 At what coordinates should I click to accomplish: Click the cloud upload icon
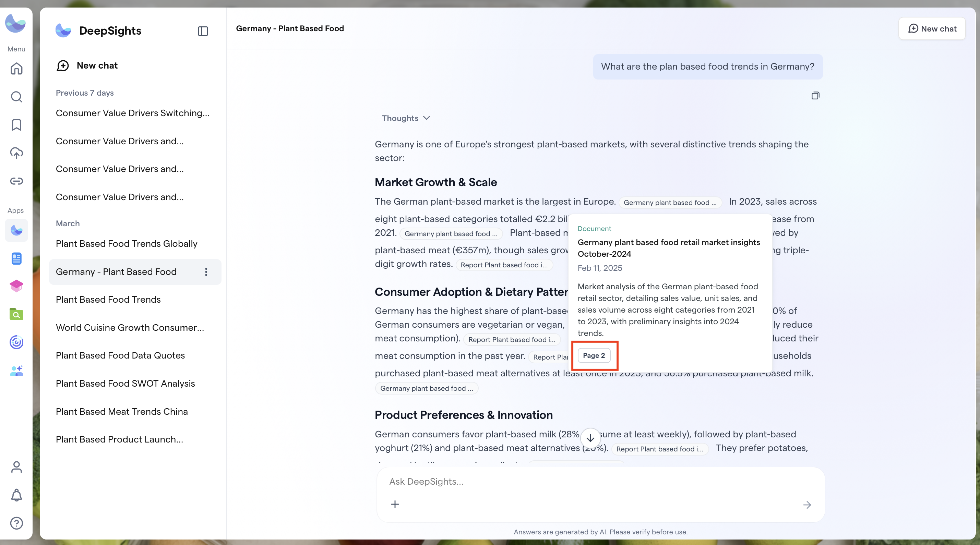point(16,153)
